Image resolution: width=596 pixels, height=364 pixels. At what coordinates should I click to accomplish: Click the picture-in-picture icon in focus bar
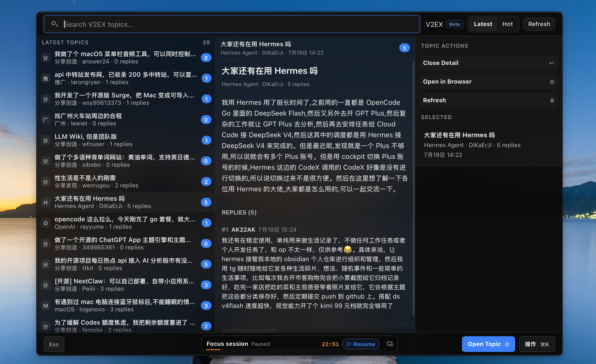coord(390,344)
